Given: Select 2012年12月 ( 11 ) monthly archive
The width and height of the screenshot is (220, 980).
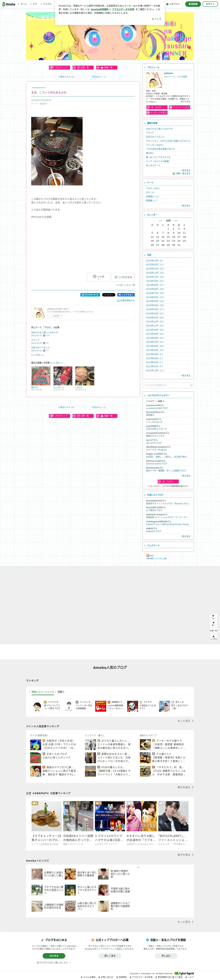Looking at the screenshot, I should click(x=155, y=371).
